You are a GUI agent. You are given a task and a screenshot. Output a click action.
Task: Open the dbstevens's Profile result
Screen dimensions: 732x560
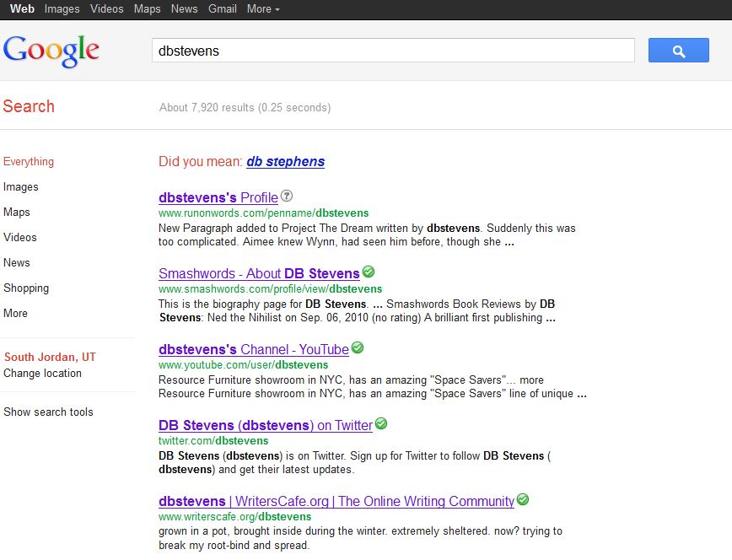point(218,197)
